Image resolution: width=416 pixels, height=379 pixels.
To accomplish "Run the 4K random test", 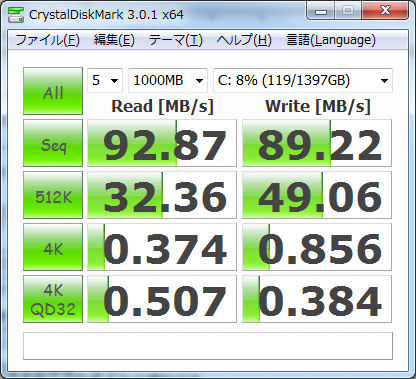I will pyautogui.click(x=53, y=247).
